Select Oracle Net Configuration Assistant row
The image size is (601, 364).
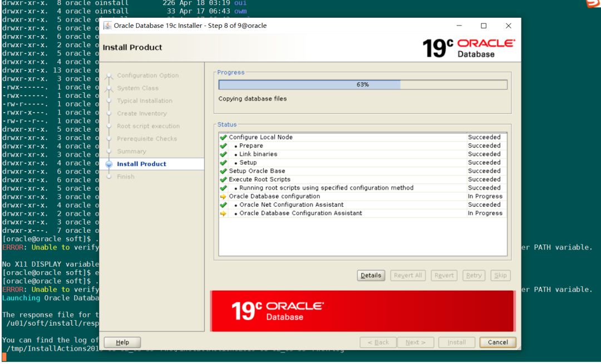click(363, 205)
